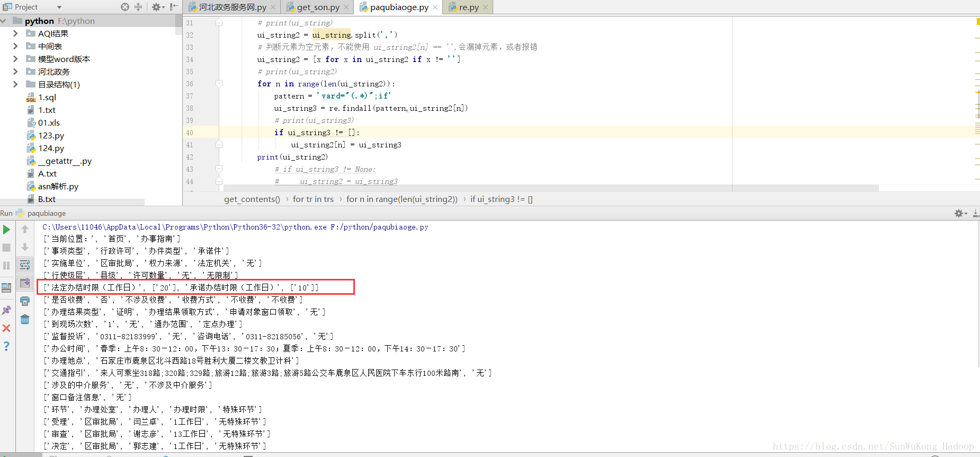The image size is (980, 457).
Task: Go down the stack trace arrow
Action: [25, 248]
